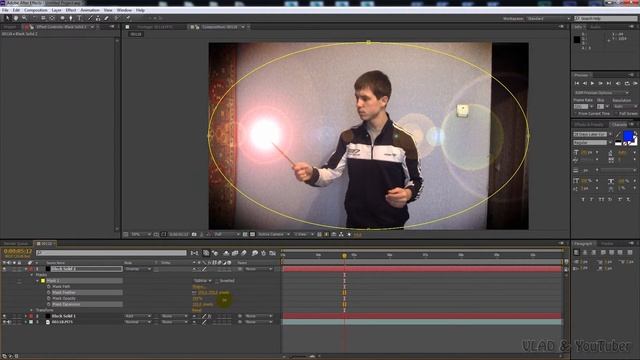
Task: Expand Black Solid 1 layer
Action: click(x=26, y=316)
